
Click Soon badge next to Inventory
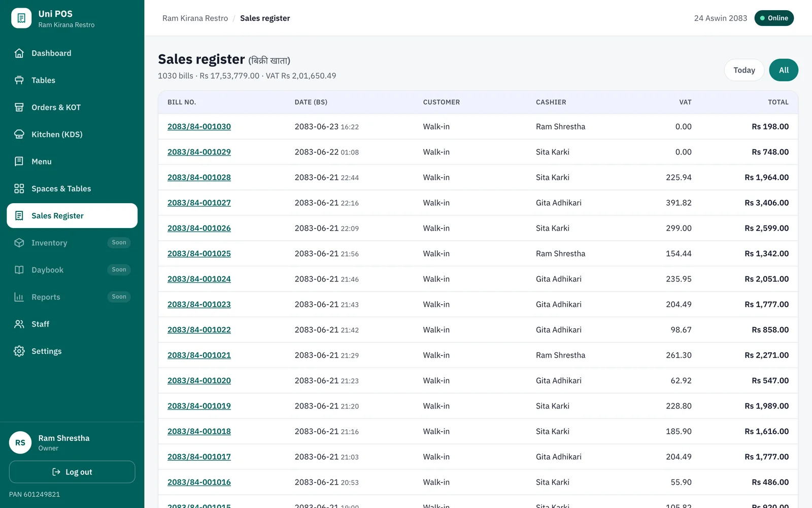(119, 242)
